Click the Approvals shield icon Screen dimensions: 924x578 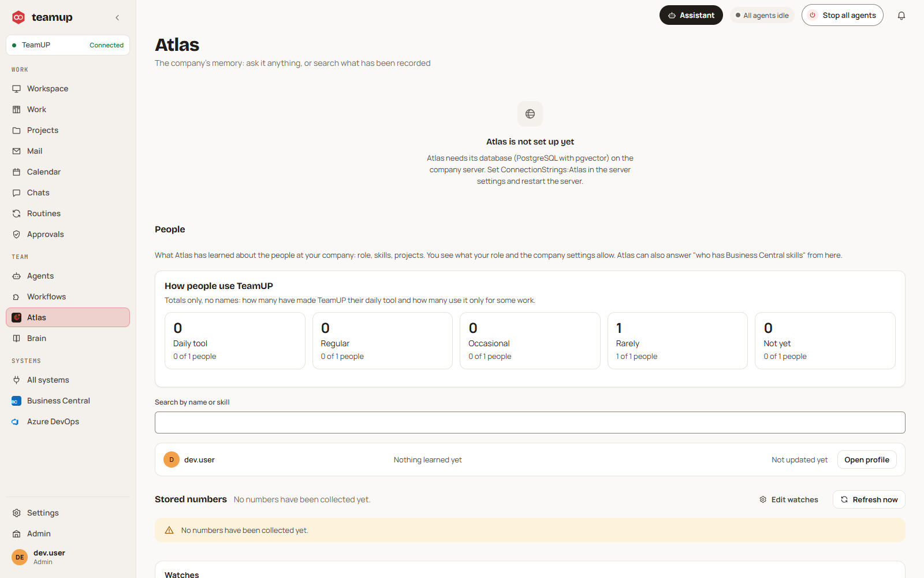coord(17,234)
